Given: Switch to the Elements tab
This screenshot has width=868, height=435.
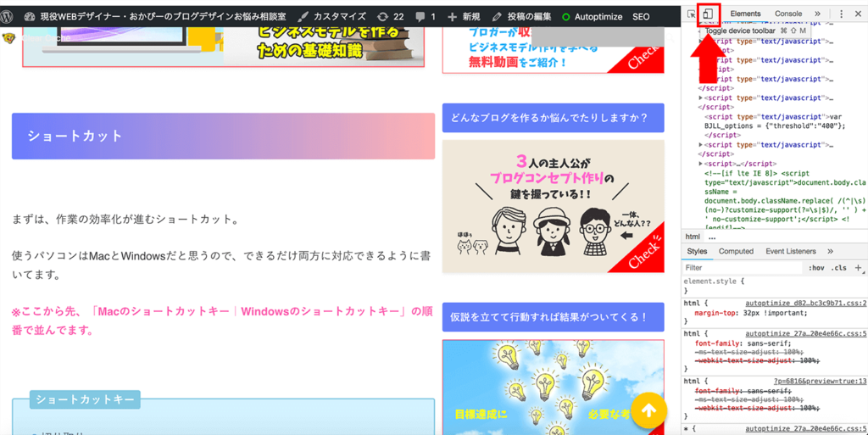Looking at the screenshot, I should (x=745, y=14).
